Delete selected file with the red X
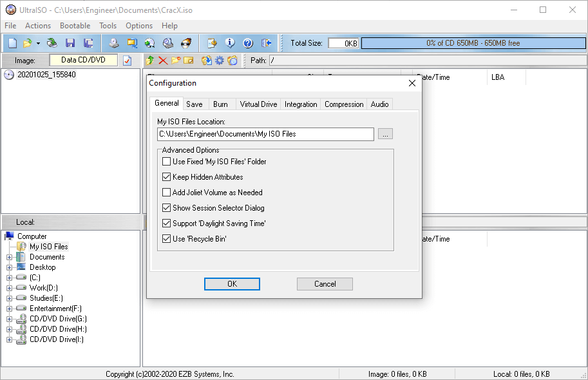This screenshot has width=588, height=380. point(162,60)
